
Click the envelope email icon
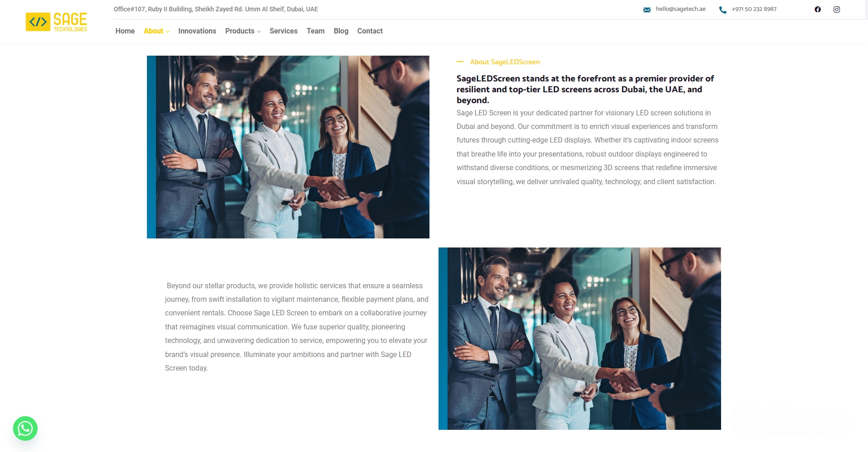coord(647,10)
